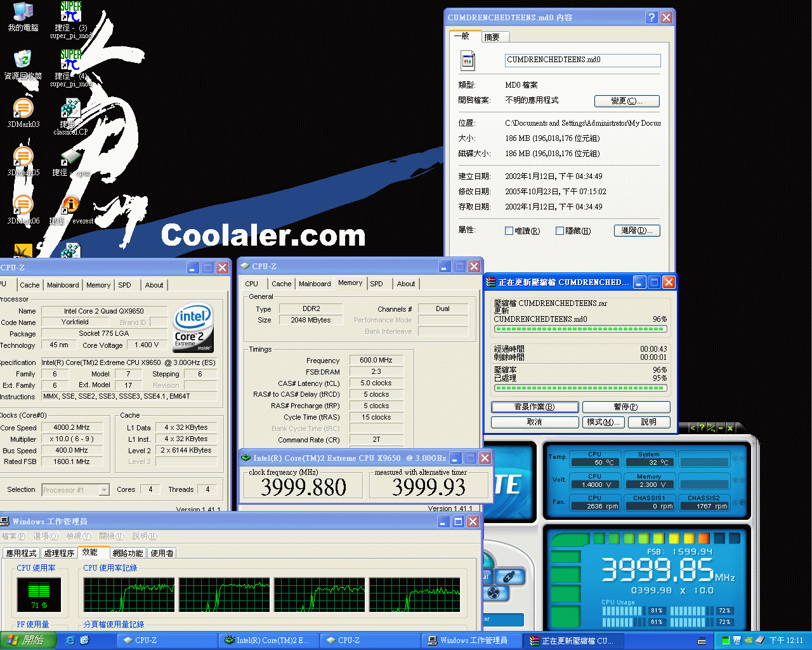Viewport: 812px width, 650px height.
Task: Open the everest desktop shortcut icon
Action: [70, 205]
